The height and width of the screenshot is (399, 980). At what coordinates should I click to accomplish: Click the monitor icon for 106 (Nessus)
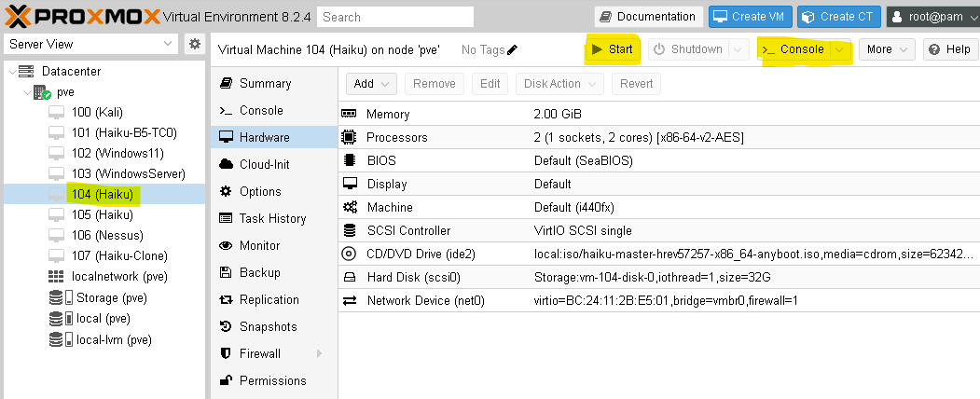point(57,236)
